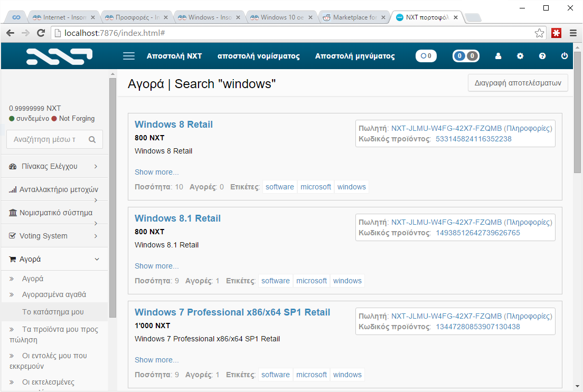Expand Πίνακας Ελέγχου menu
The width and height of the screenshot is (583, 392).
point(55,167)
